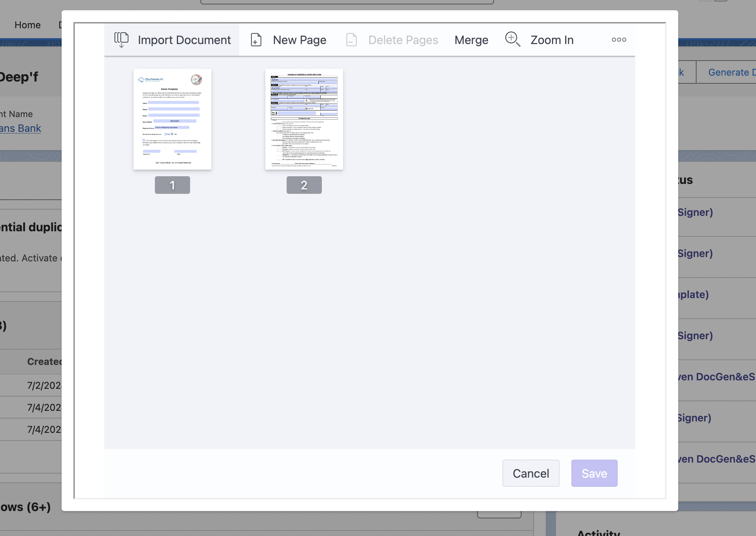
Task: Click the Import Document label
Action: [x=184, y=40]
